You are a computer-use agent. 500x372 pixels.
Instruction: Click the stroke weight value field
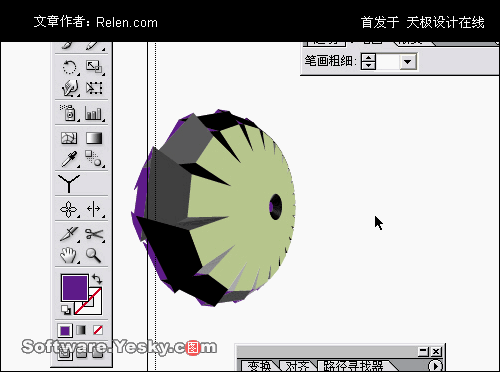click(x=387, y=61)
